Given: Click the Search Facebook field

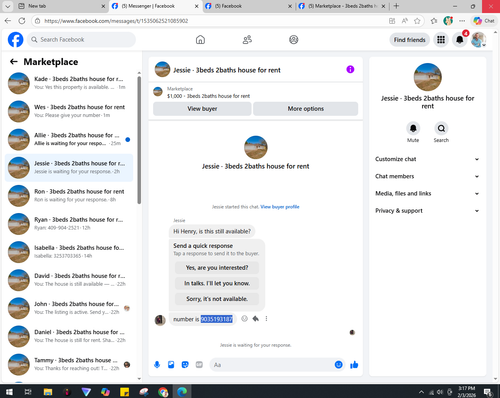Looking at the screenshot, I should pos(81,40).
